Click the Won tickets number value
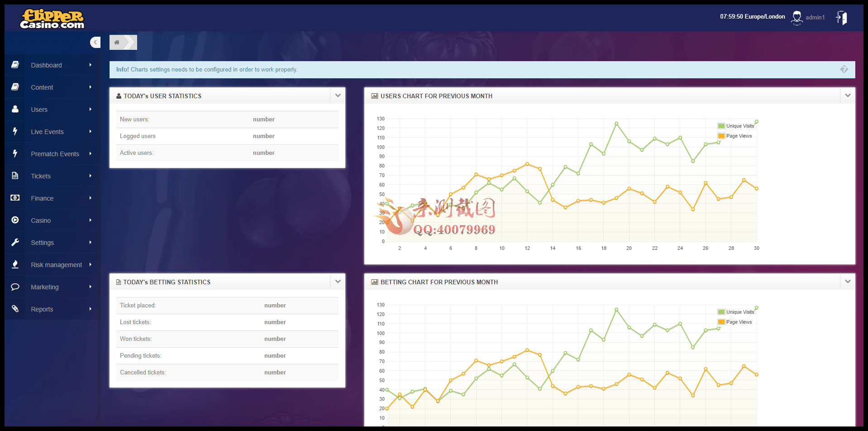Image resolution: width=868 pixels, height=431 pixels. pyautogui.click(x=275, y=339)
